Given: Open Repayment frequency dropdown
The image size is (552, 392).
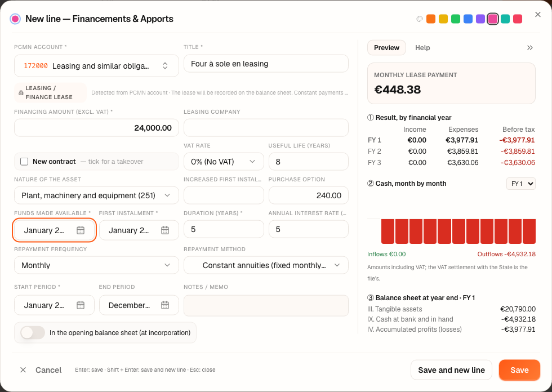Looking at the screenshot, I should click(x=96, y=265).
